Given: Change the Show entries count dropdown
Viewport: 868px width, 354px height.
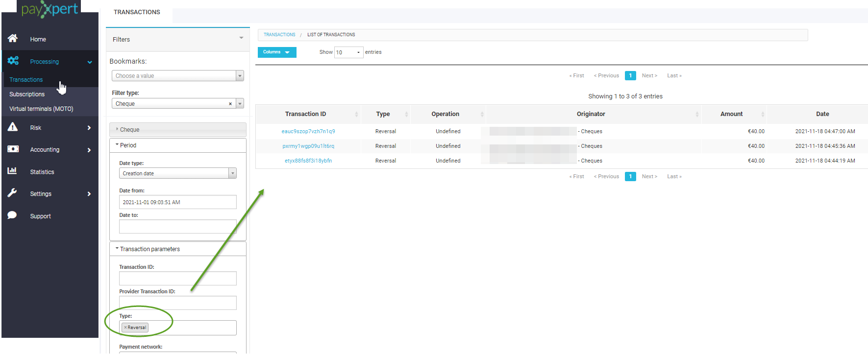Looking at the screenshot, I should (x=348, y=52).
